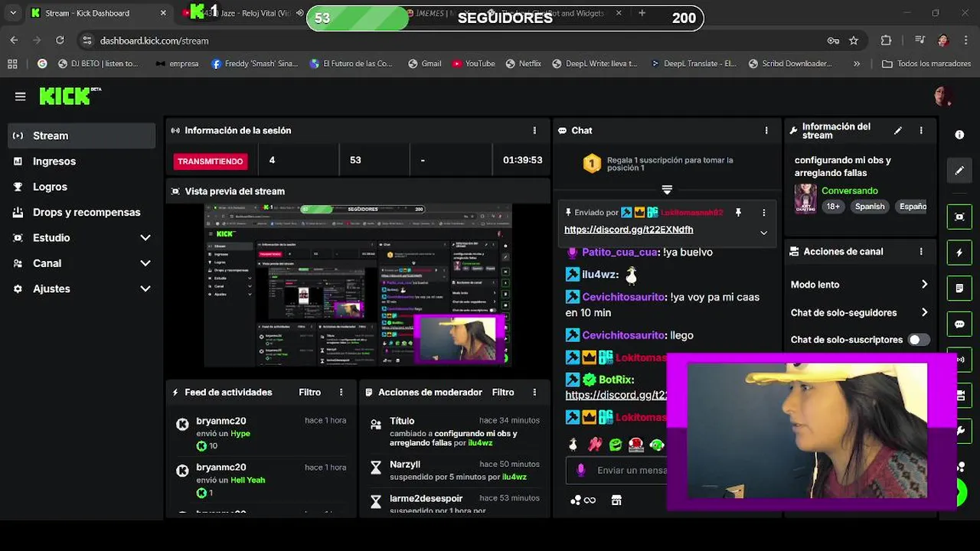Open pinned discord.gg link
Image resolution: width=980 pixels, height=551 pixels.
[629, 230]
